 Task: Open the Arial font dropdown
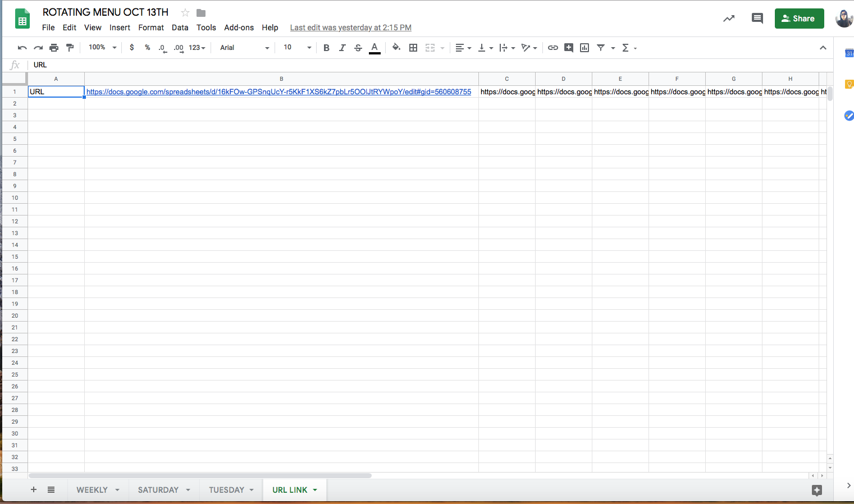pyautogui.click(x=244, y=48)
